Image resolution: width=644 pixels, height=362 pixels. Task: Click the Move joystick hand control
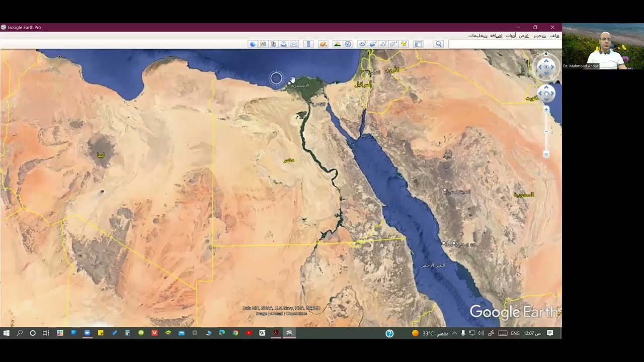[x=546, y=94]
